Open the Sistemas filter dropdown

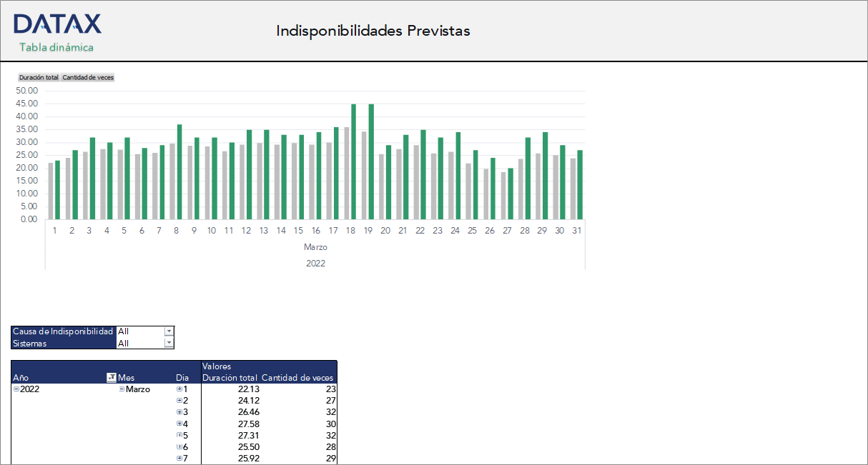[x=169, y=343]
